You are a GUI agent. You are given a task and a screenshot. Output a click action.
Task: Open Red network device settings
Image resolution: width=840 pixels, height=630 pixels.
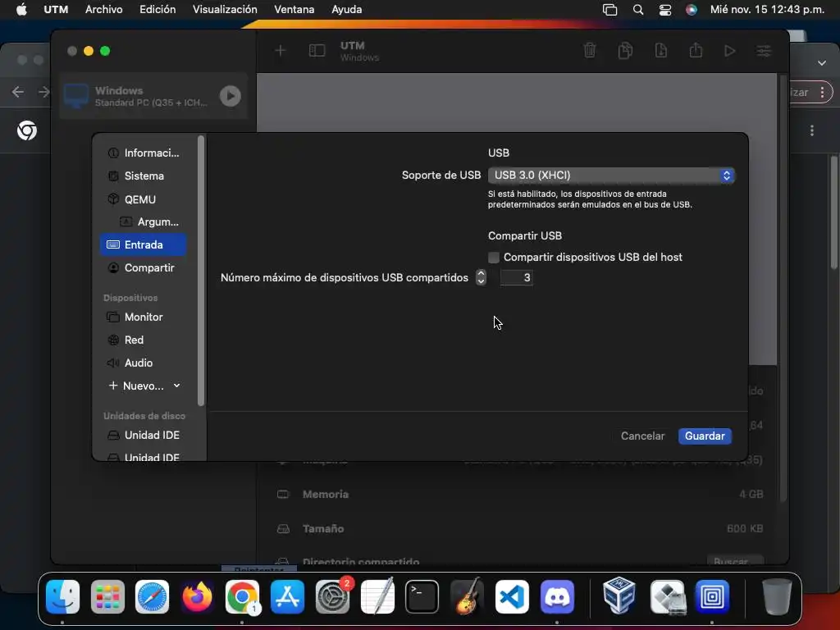[x=143, y=340]
